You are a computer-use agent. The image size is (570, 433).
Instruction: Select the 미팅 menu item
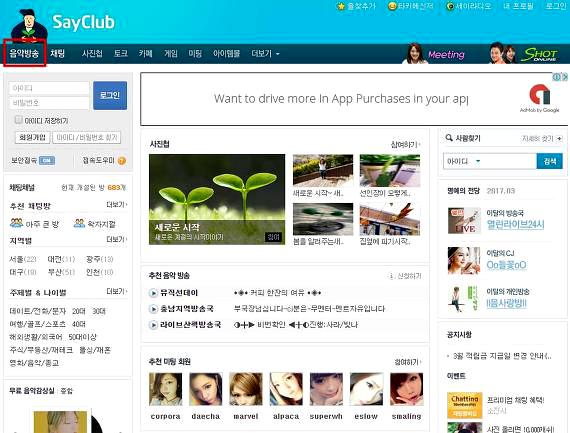(195, 53)
